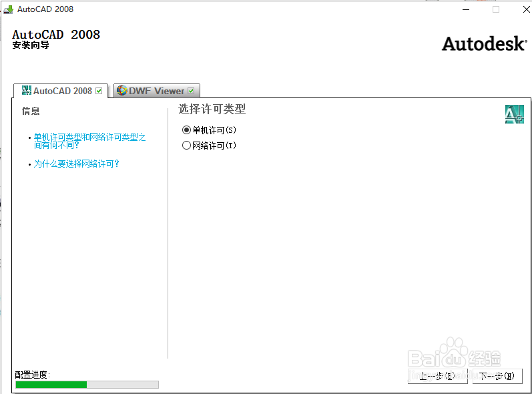Click the AutoCAD icon on the first tab
532x394 pixels.
pyautogui.click(x=27, y=90)
